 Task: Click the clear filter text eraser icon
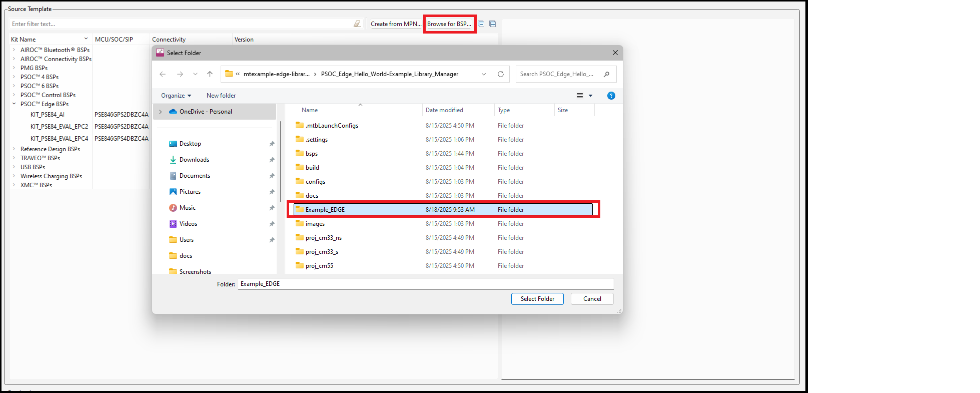[x=357, y=24]
